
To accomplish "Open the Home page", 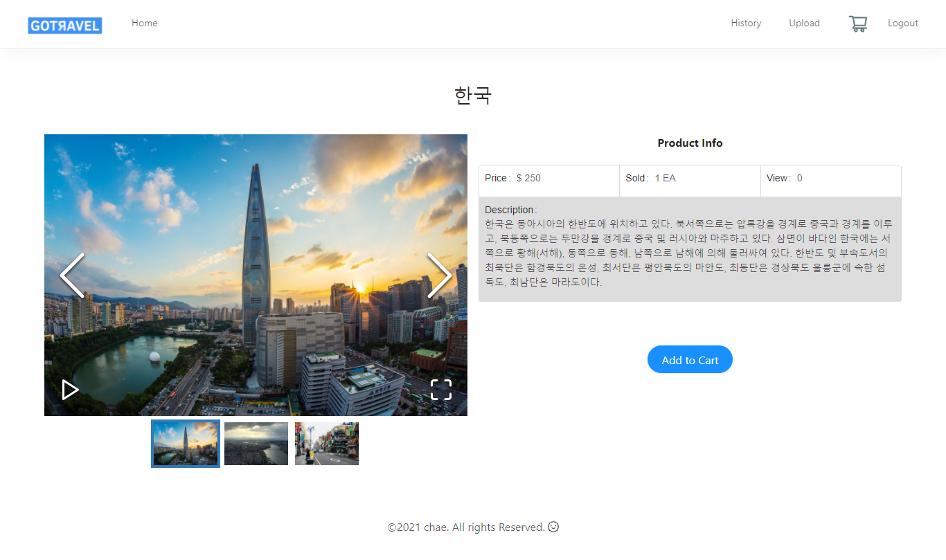I will pos(144,23).
